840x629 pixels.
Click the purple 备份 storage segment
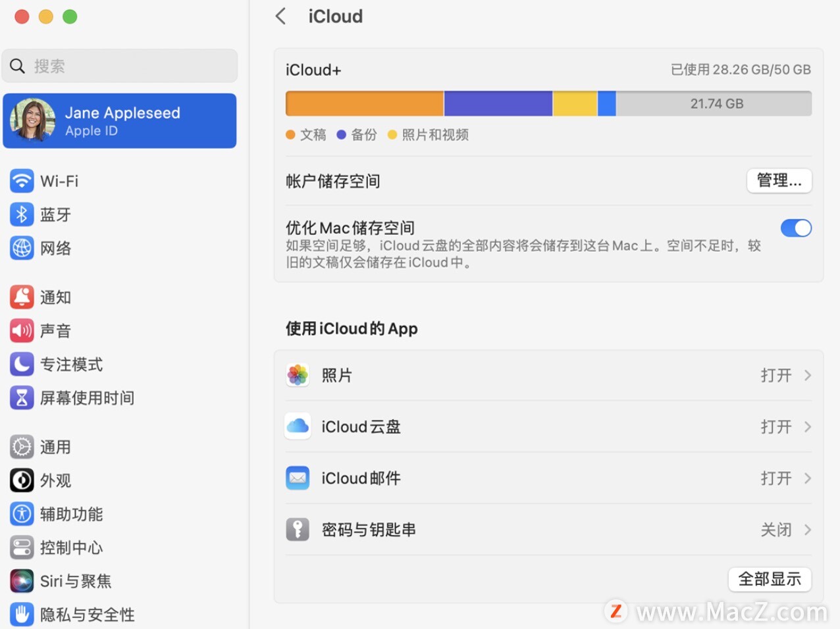point(498,103)
